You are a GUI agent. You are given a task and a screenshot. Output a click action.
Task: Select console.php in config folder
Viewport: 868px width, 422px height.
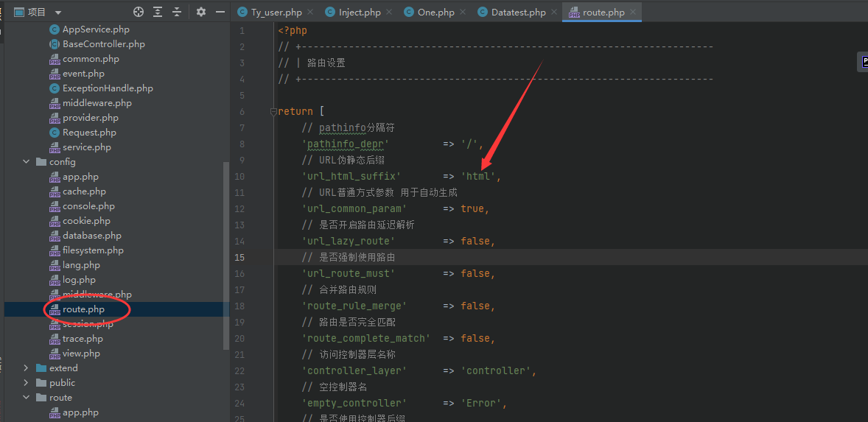[x=88, y=205]
